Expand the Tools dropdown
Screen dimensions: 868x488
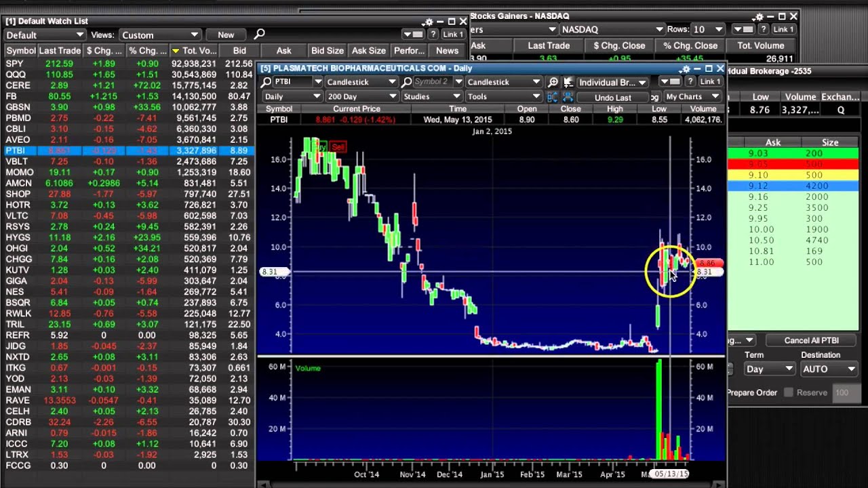click(503, 97)
